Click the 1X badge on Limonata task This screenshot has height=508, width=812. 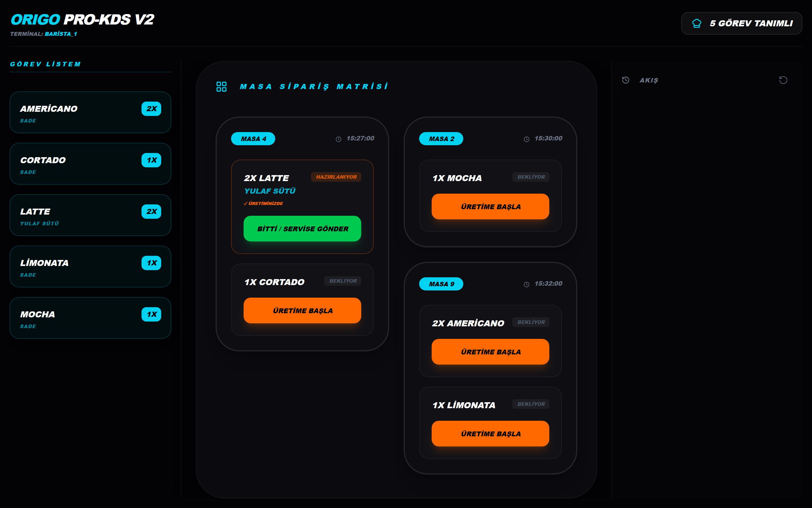click(151, 263)
